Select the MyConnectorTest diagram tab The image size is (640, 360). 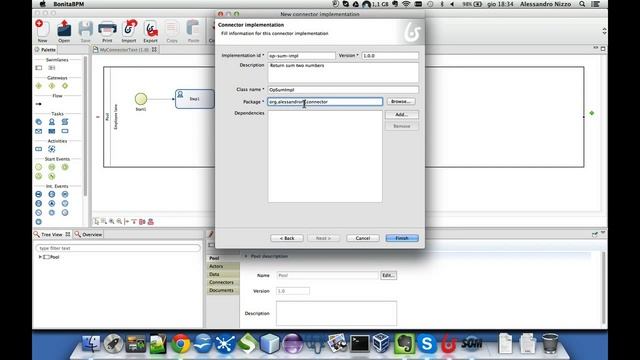pos(124,50)
